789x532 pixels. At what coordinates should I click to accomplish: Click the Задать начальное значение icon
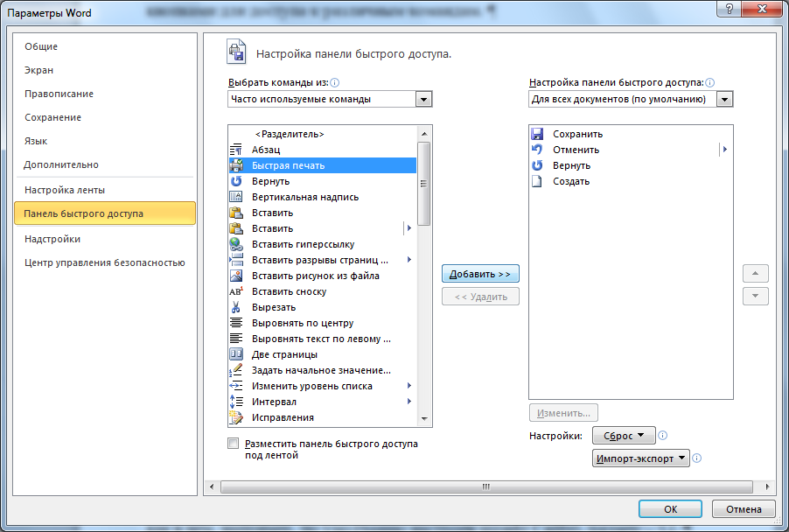pyautogui.click(x=236, y=370)
